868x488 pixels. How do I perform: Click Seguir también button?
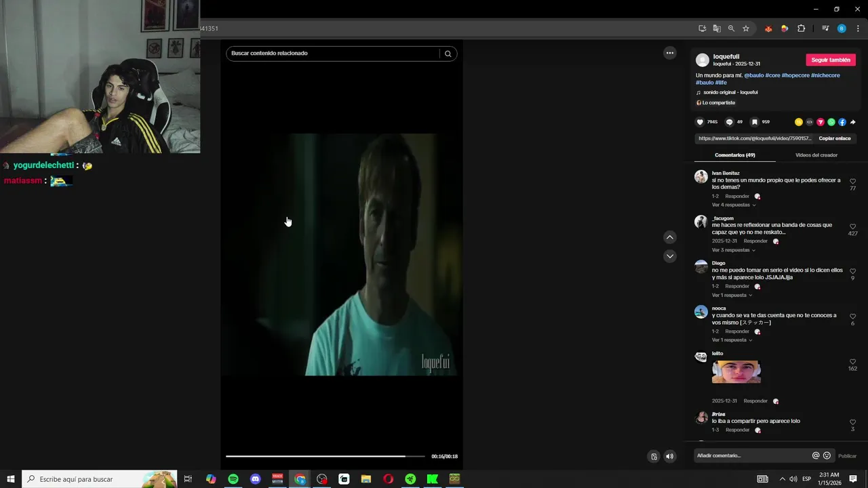click(831, 60)
